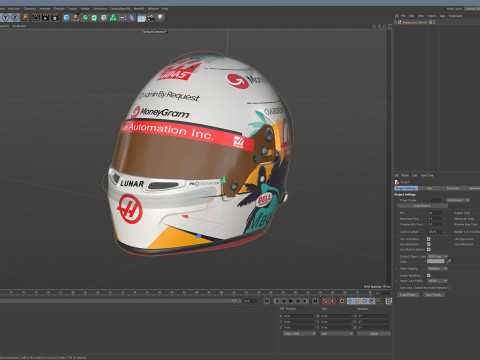Click the blue-purple Field object icon
The height and width of the screenshot is (360, 480).
[132, 17]
